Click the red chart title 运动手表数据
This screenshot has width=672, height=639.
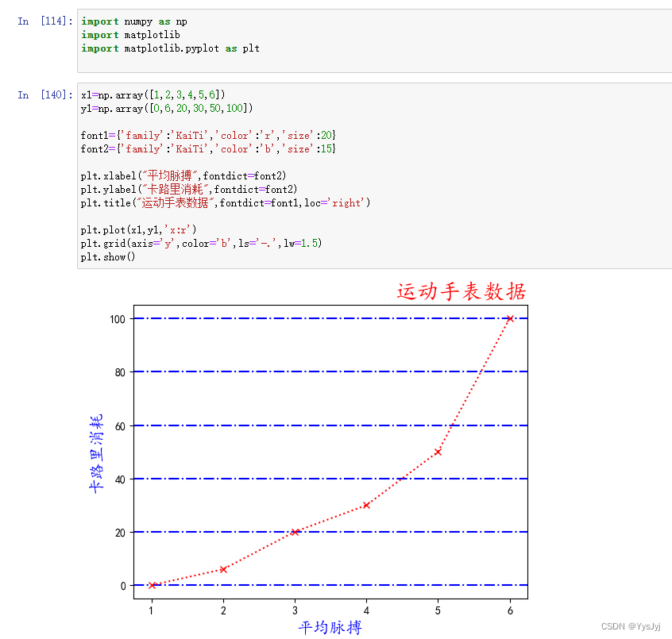(x=462, y=291)
